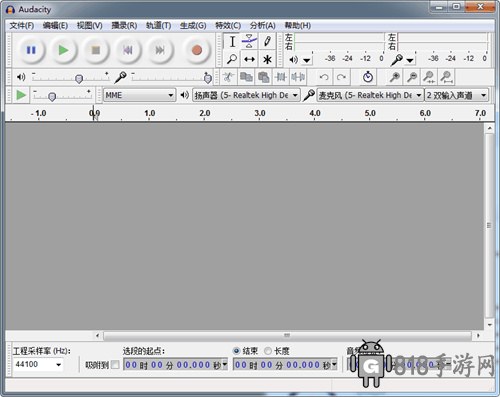500x397 pixels.
Task: Click the playback meter speaker icon
Action: 293,60
